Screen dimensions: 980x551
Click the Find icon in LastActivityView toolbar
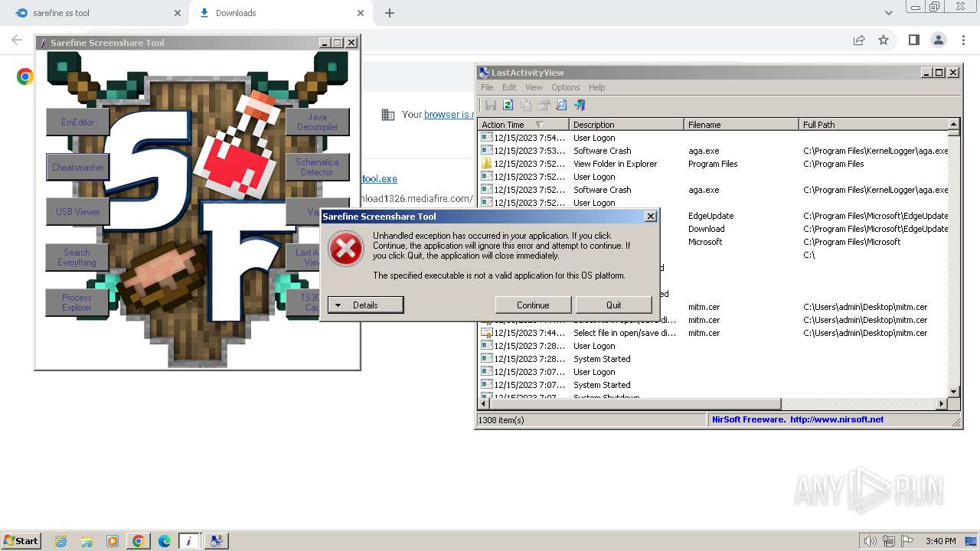tap(561, 105)
